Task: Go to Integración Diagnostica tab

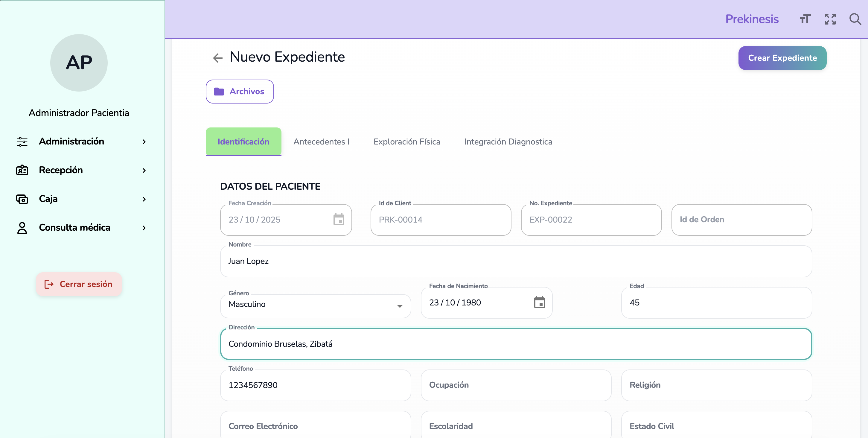Action: [x=508, y=142]
